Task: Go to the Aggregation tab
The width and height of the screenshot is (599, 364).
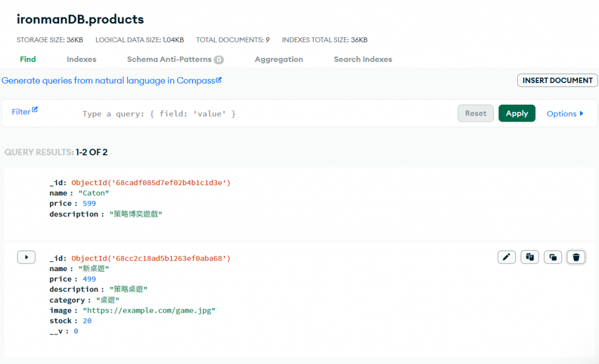Action: click(278, 60)
